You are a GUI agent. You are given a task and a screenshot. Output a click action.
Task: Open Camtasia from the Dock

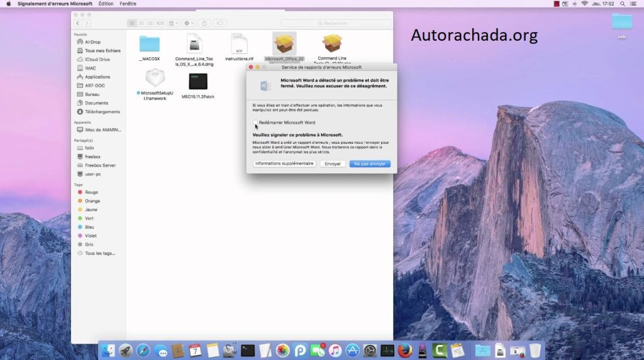point(440,351)
